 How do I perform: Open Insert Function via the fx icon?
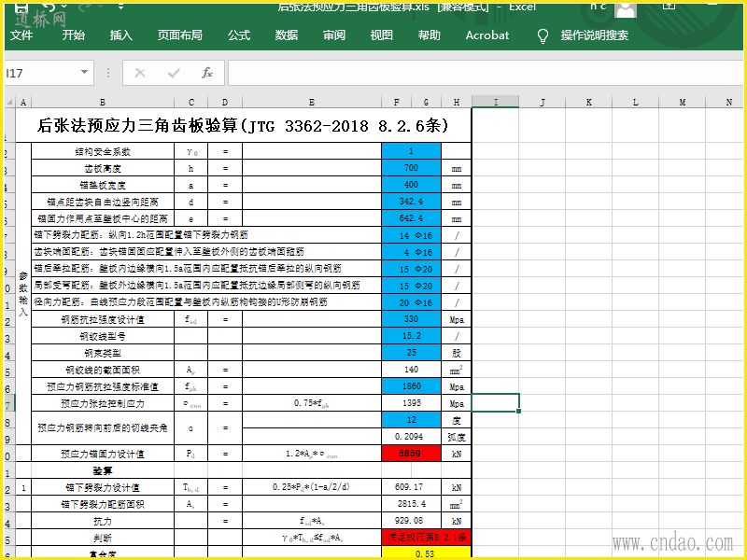click(x=207, y=73)
